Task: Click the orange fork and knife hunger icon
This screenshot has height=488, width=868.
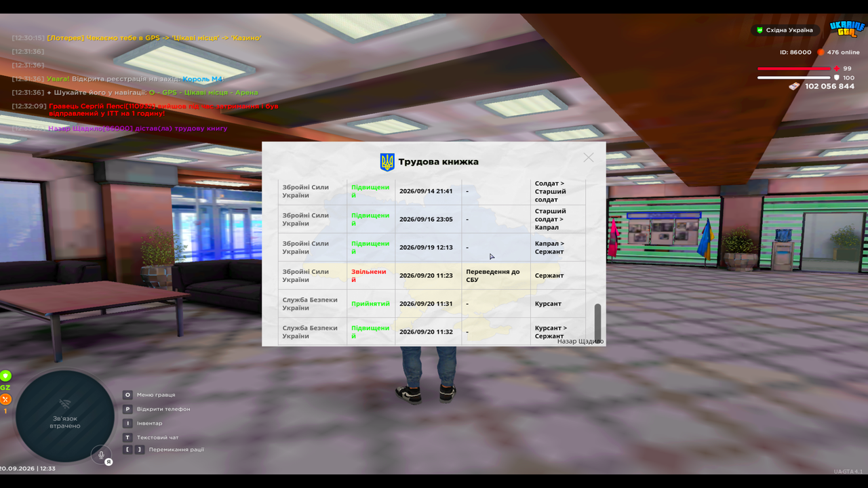Action: [5, 399]
